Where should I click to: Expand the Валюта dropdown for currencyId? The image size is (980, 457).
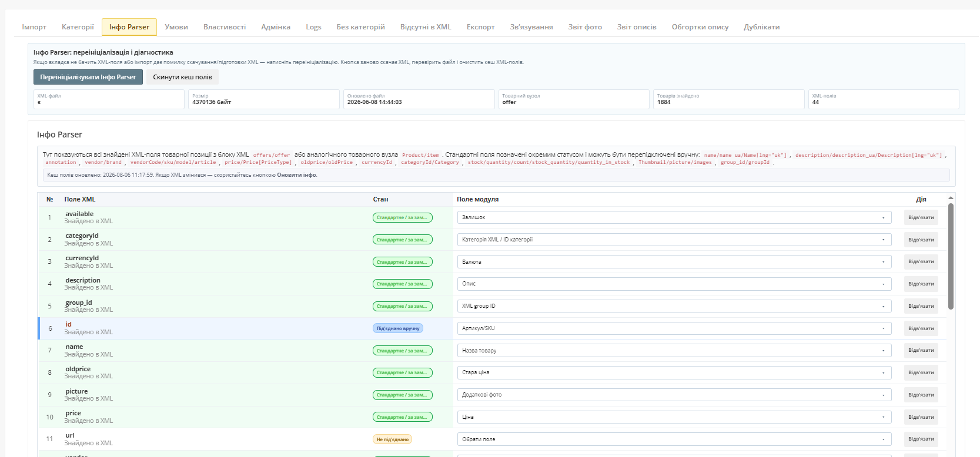(x=674, y=262)
